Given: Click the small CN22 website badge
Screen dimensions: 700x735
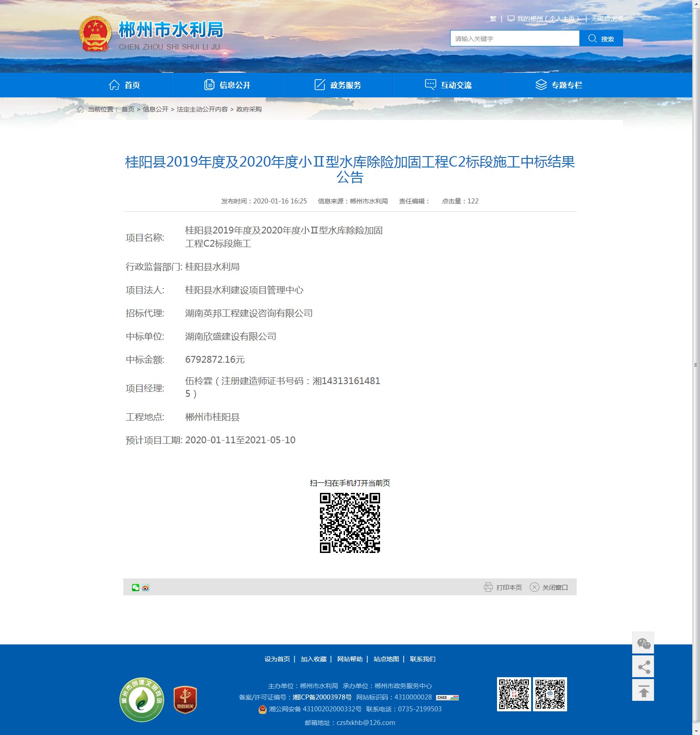Looking at the screenshot, I should click(x=447, y=697).
